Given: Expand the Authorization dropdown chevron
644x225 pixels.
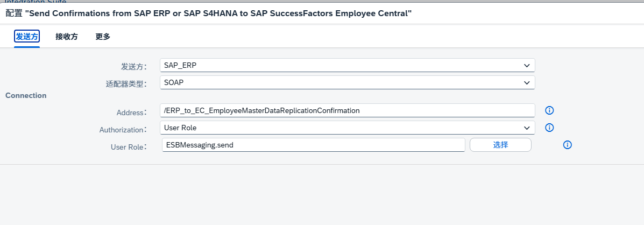Looking at the screenshot, I should click(x=527, y=128).
